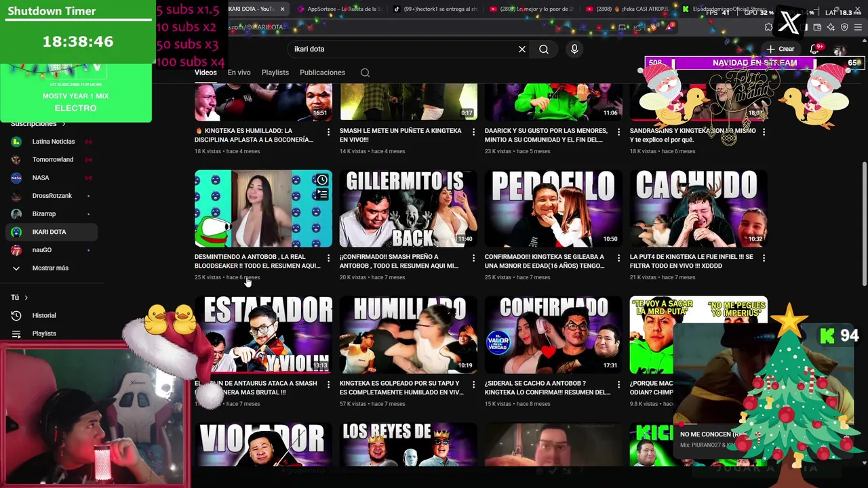
Task: Click the channel search magnifier after Publicaciones
Action: 365,73
